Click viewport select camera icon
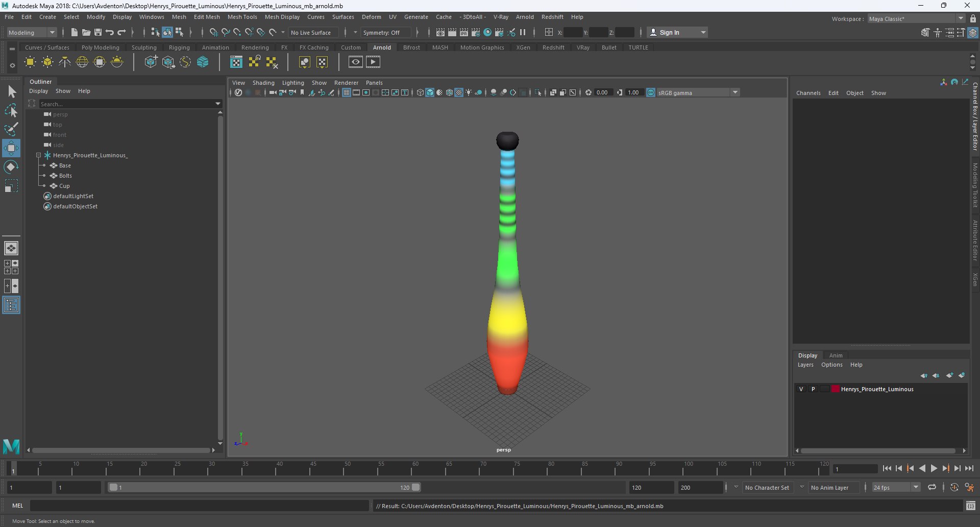The width and height of the screenshot is (980, 527). (x=273, y=92)
